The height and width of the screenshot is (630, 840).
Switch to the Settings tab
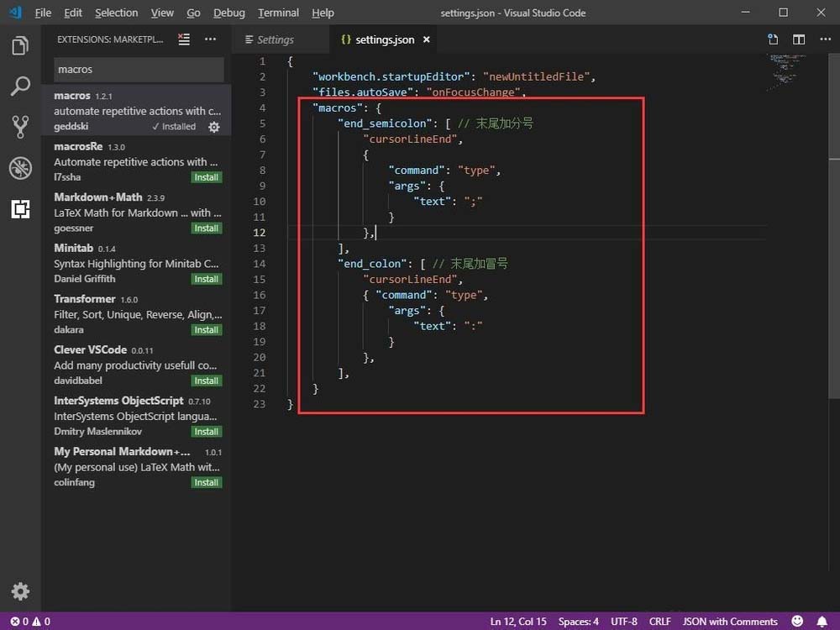point(275,39)
